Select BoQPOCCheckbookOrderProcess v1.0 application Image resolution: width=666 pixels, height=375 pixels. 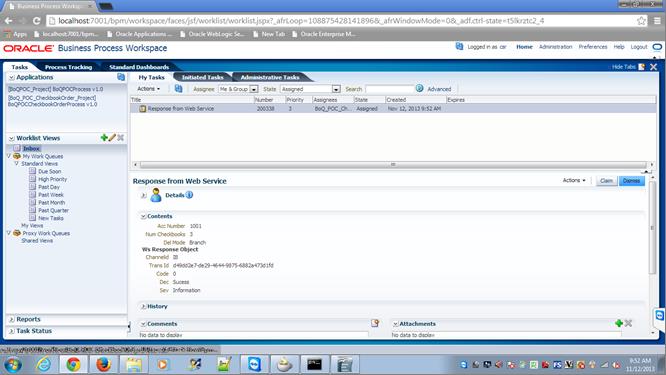click(x=52, y=101)
